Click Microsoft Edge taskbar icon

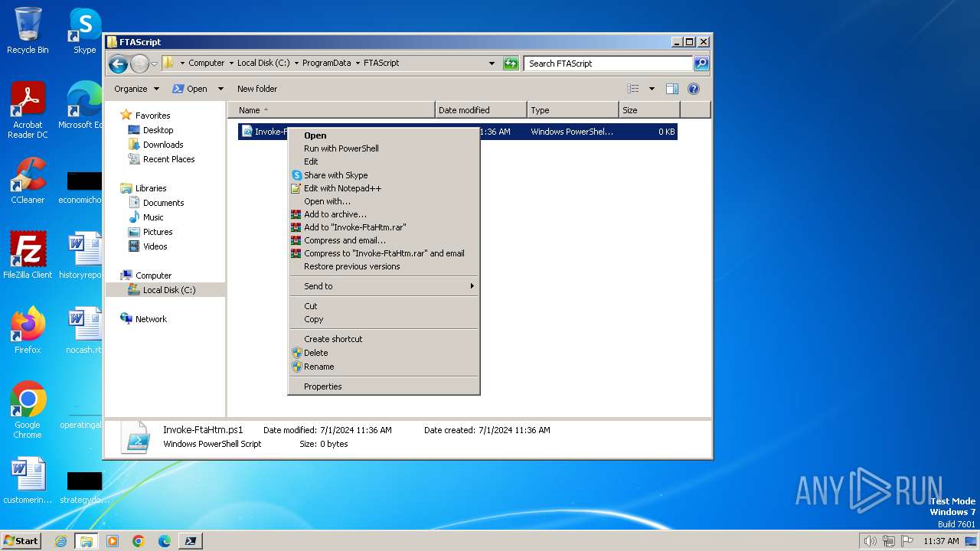(165, 541)
